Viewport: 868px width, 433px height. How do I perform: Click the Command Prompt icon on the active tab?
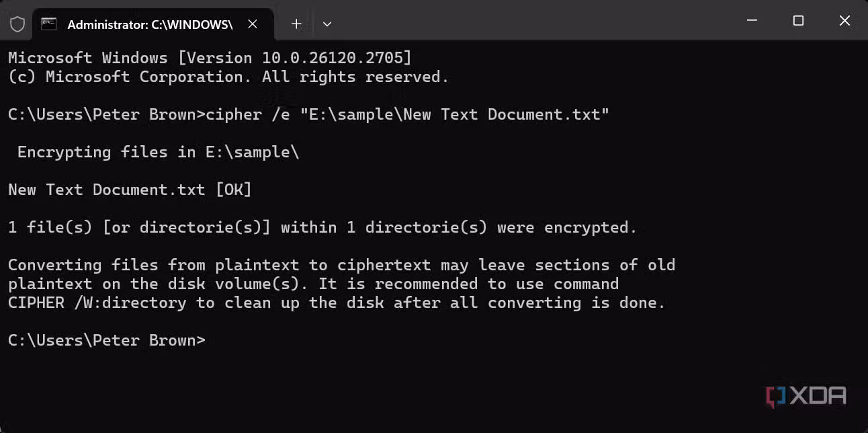point(48,24)
